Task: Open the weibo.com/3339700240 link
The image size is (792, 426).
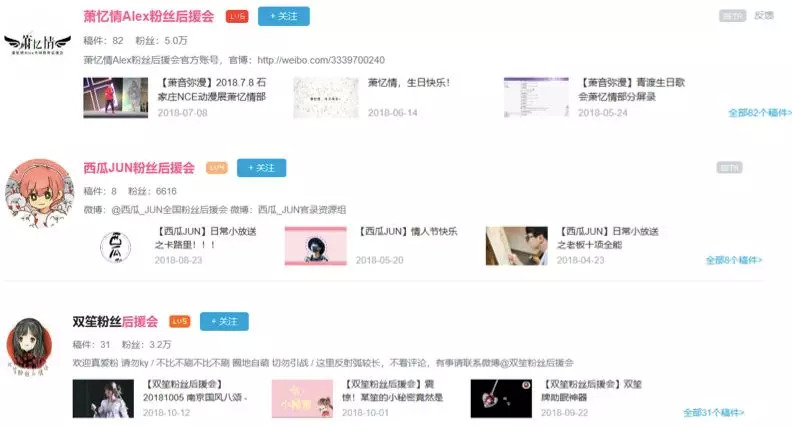Action: click(x=321, y=60)
